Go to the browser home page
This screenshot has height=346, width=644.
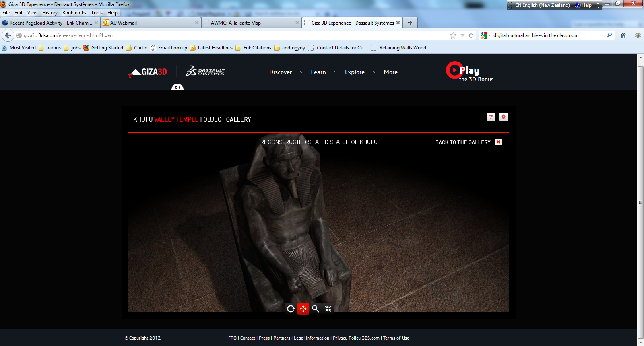coord(623,35)
